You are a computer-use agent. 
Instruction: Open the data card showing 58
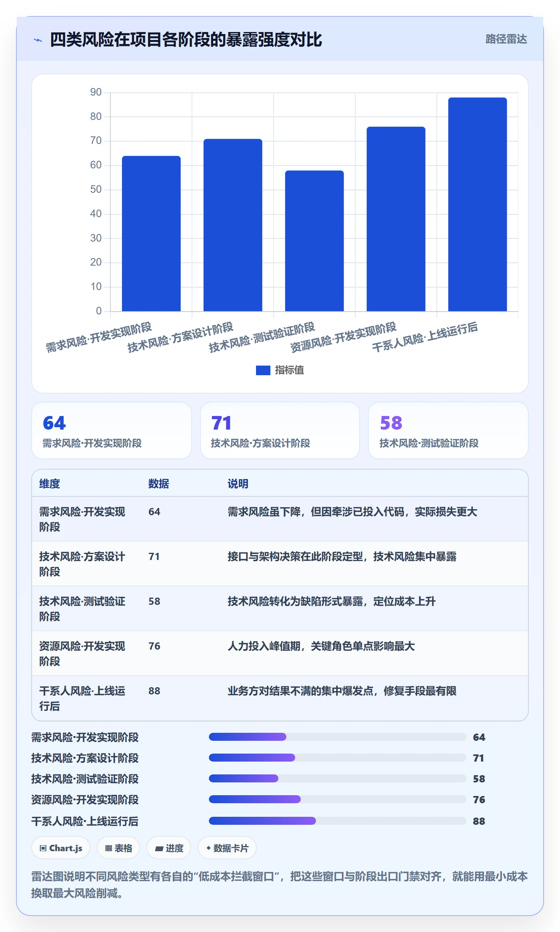448,430
